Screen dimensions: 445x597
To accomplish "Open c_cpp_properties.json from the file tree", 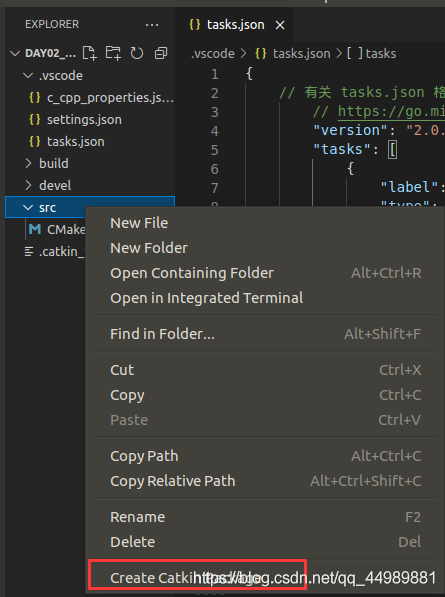I will pos(101,97).
